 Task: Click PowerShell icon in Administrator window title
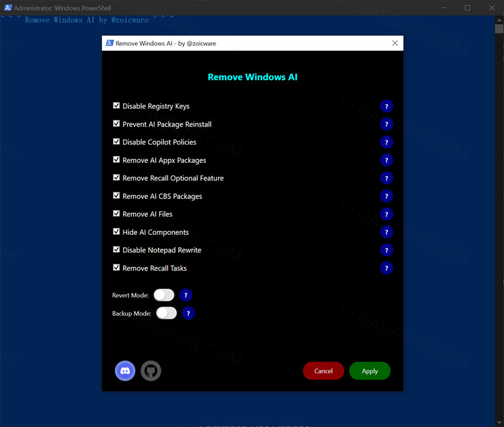pos(8,8)
